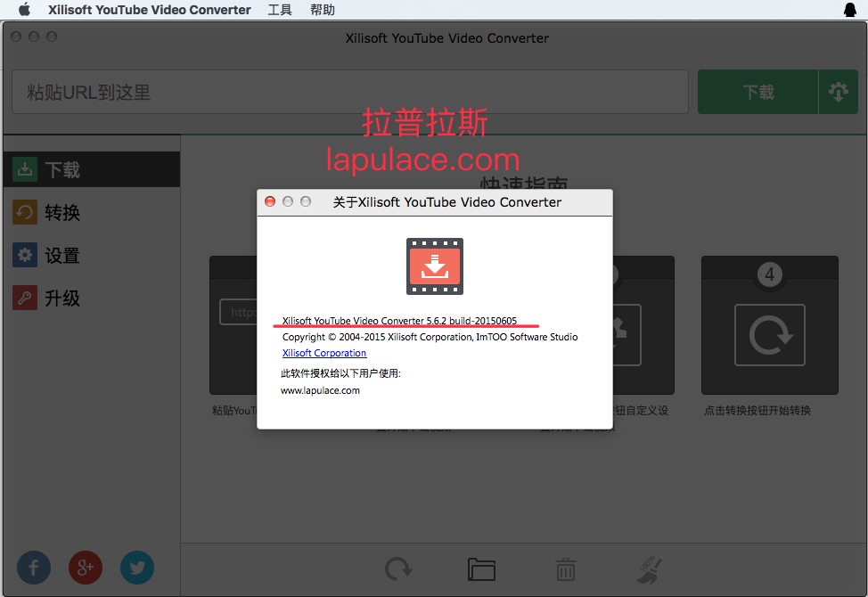Click the 点击转换按钮开始转换 caption
Screen dimensions: 868x597
tap(757, 411)
